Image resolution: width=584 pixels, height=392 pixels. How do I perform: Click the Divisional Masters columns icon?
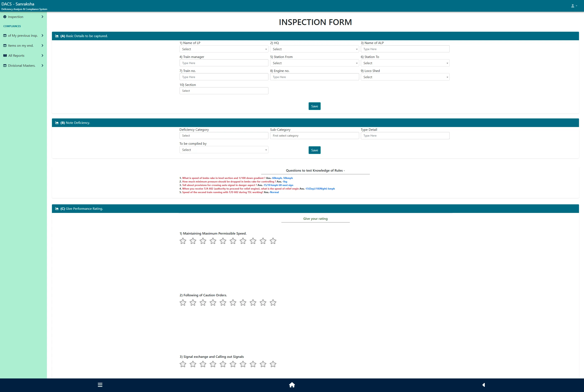pyautogui.click(x=5, y=65)
